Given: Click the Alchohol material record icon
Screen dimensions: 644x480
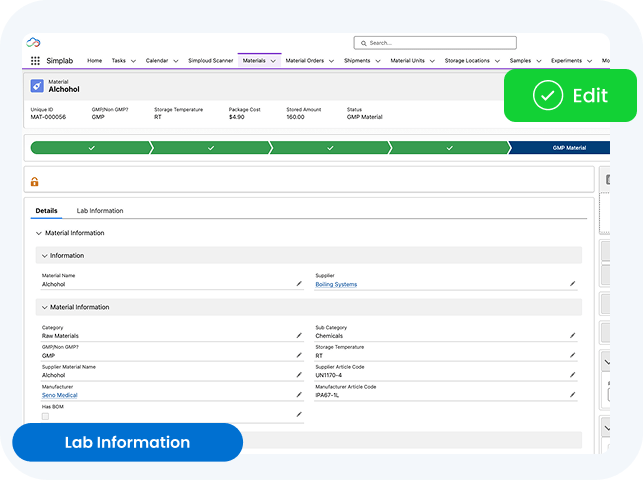Looking at the screenshot, I should (37, 87).
